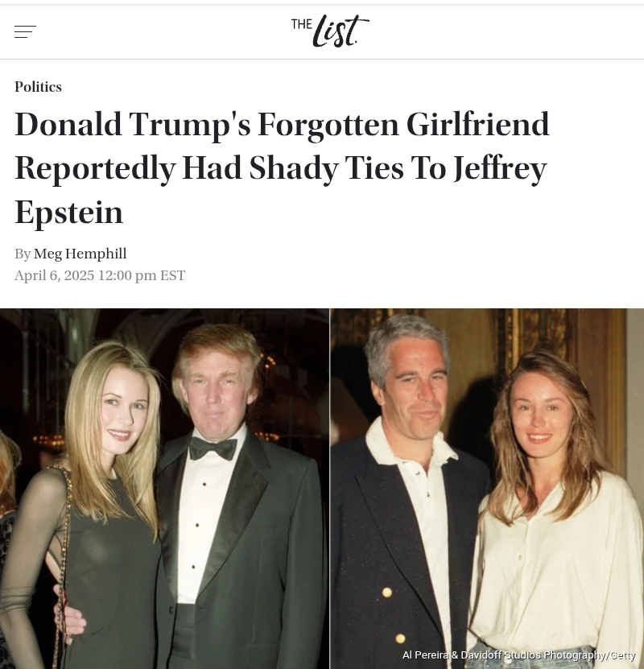Click the chain purse strap in left photo
Viewport: 644px width, 669px height.
(63, 568)
